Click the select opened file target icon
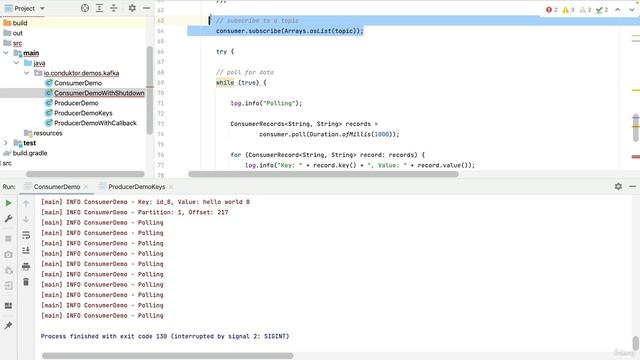Image resolution: width=640 pixels, height=360 pixels. pos(84,8)
